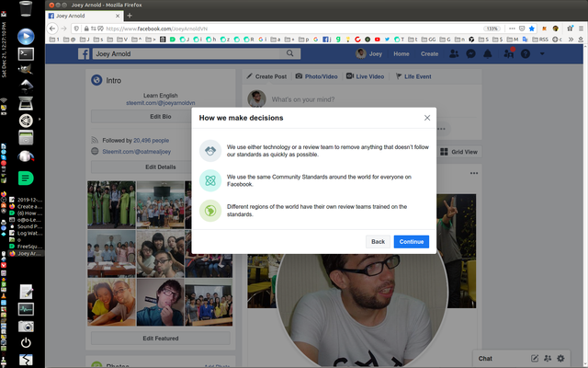This screenshot has height=368, width=588.
Task: Expand the account dropdown arrow
Action: (x=542, y=53)
